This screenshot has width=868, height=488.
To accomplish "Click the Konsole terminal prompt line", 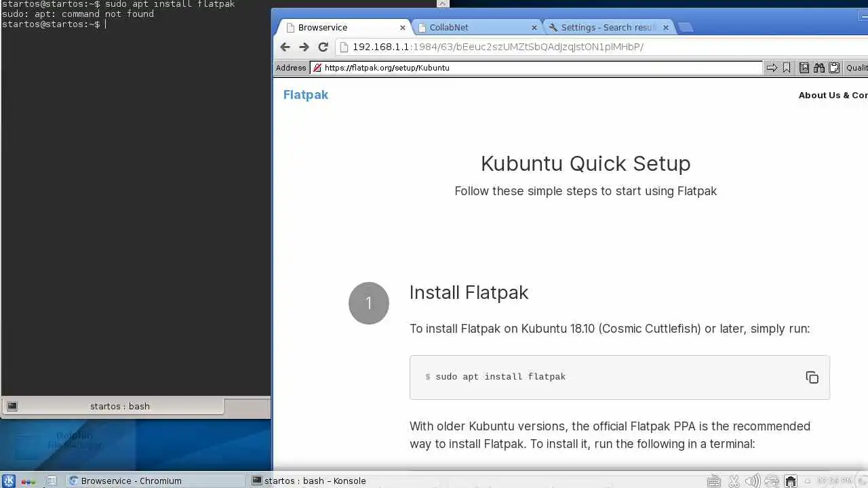I will coord(53,24).
